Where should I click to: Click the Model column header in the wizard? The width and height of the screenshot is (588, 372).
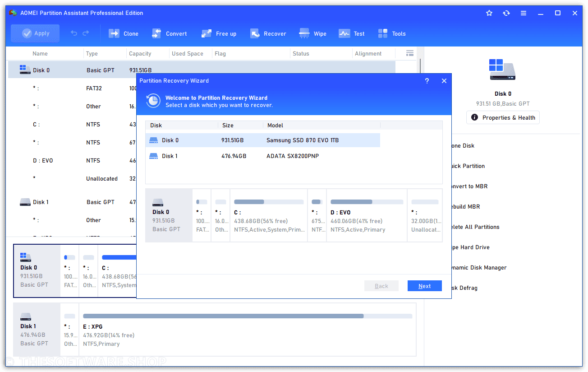pos(276,125)
